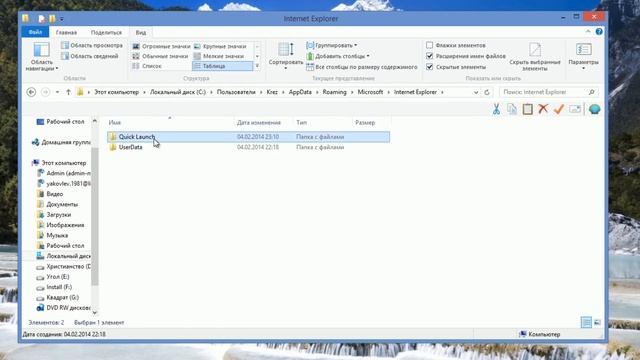Click Все столбцы по размеру содержимого

(x=362, y=67)
